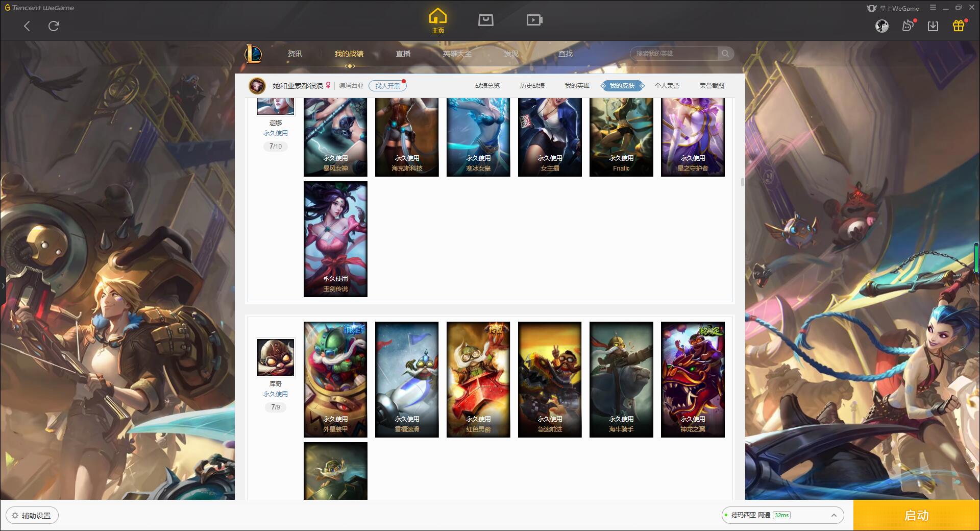
Task: Open the Fnatic skin thumbnail
Action: coord(621,137)
